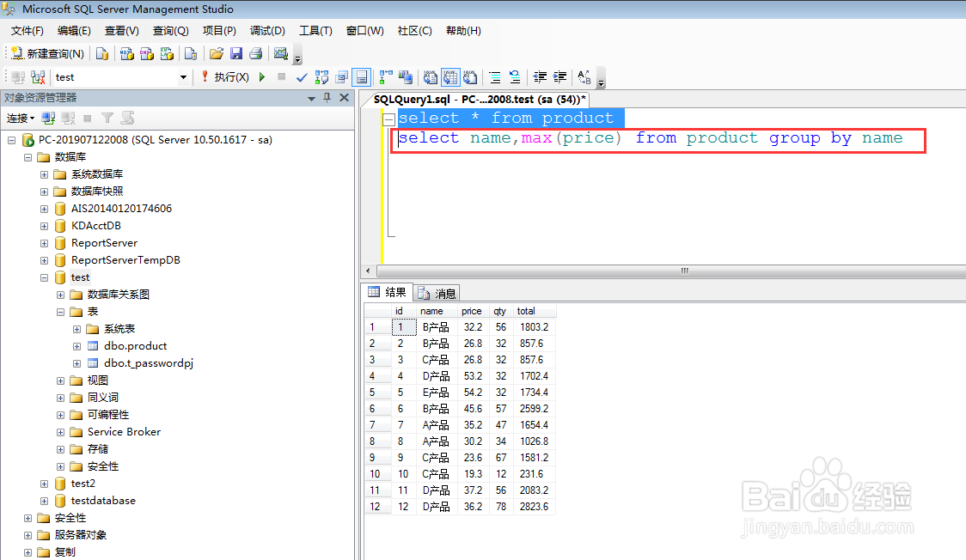
Task: Create a new SQL Server Compact query
Action: [x=191, y=54]
